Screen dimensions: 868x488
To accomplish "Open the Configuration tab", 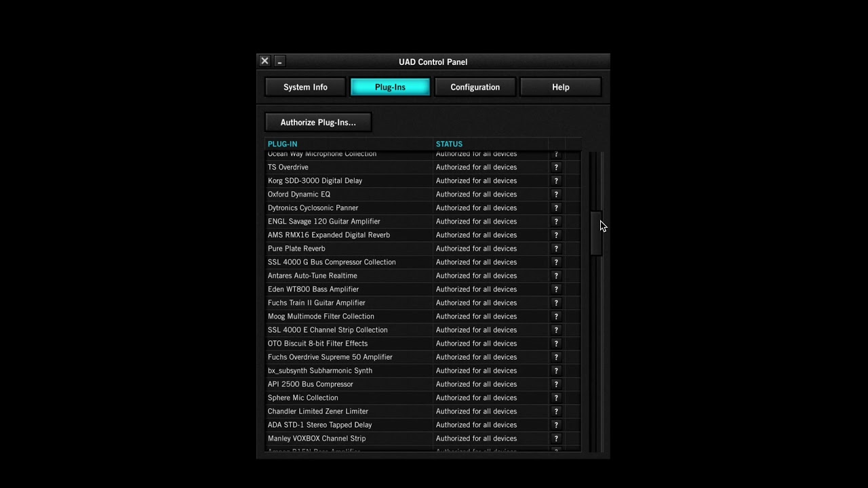I will (x=475, y=87).
